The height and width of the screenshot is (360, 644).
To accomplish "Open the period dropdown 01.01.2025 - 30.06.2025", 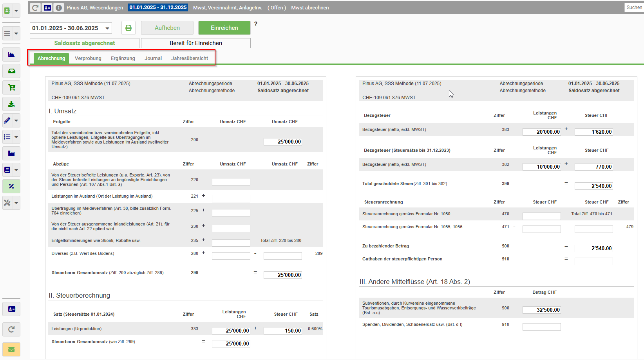I will pyautogui.click(x=71, y=28).
